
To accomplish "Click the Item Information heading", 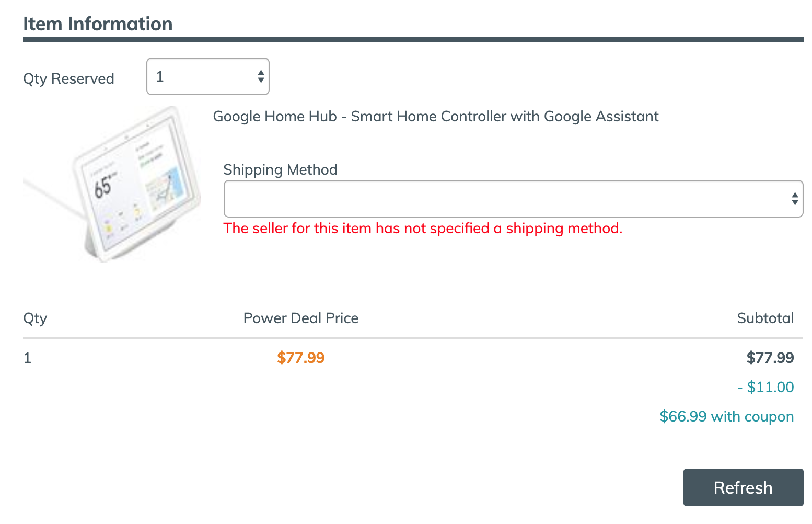I will (x=98, y=24).
